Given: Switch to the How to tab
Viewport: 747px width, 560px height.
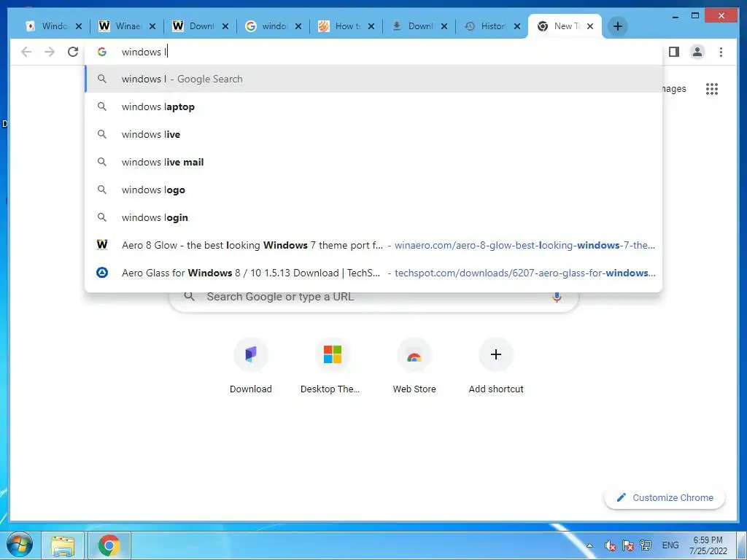Looking at the screenshot, I should click(345, 26).
